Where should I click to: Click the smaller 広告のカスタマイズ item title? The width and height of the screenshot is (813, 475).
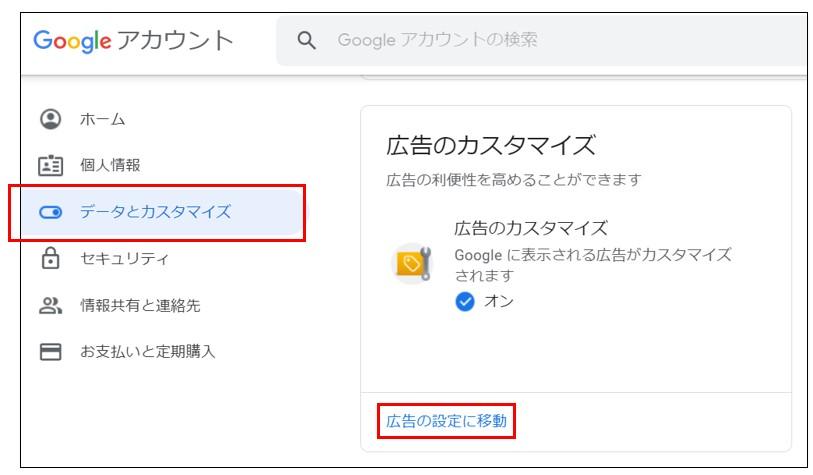pyautogui.click(x=530, y=228)
